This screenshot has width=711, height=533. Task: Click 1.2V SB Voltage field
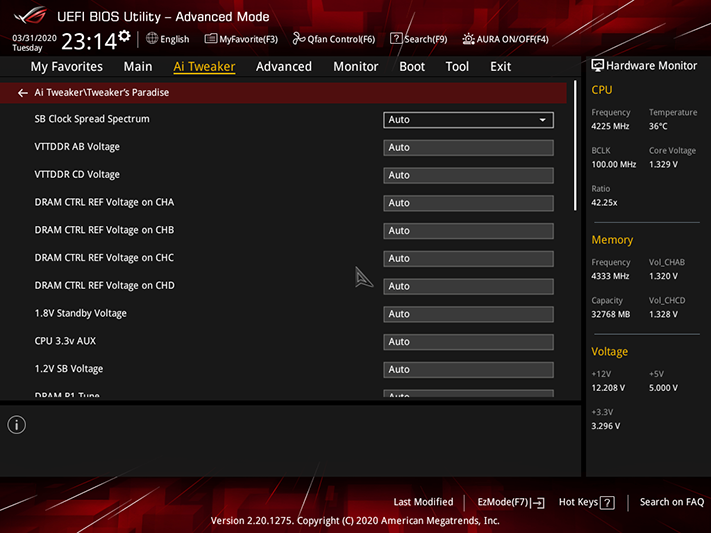click(x=468, y=369)
